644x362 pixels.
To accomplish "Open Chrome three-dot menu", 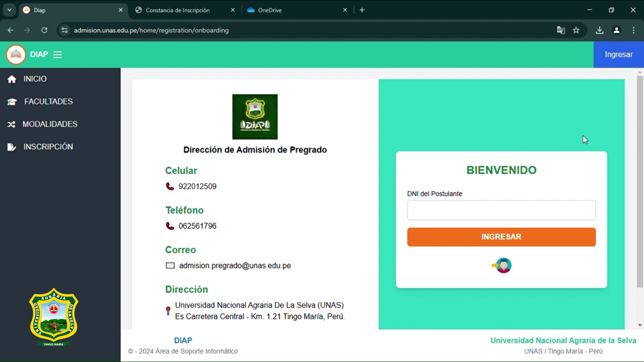I will pos(633,30).
